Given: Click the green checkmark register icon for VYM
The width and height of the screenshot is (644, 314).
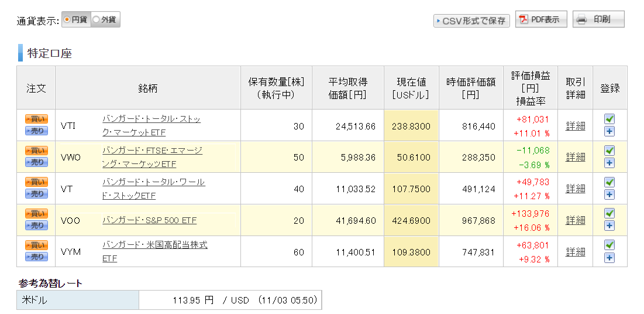Looking at the screenshot, I should (609, 245).
